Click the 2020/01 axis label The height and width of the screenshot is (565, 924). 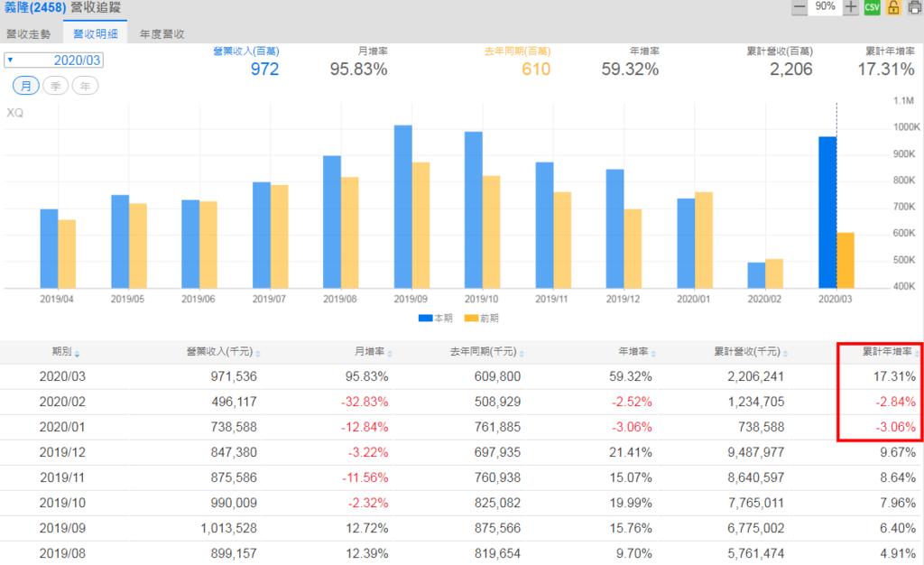[x=694, y=300]
